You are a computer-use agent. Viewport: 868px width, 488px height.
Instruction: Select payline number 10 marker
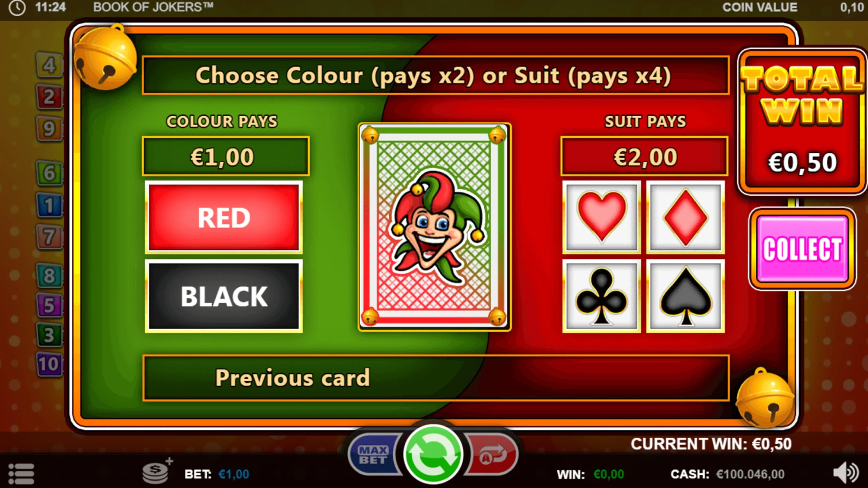click(49, 364)
